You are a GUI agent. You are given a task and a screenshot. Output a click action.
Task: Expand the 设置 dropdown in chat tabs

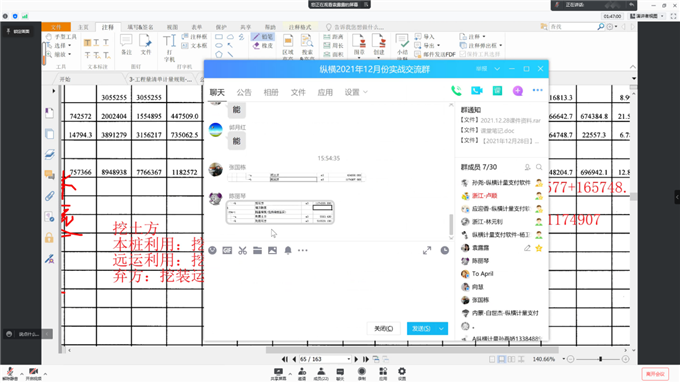356,92
